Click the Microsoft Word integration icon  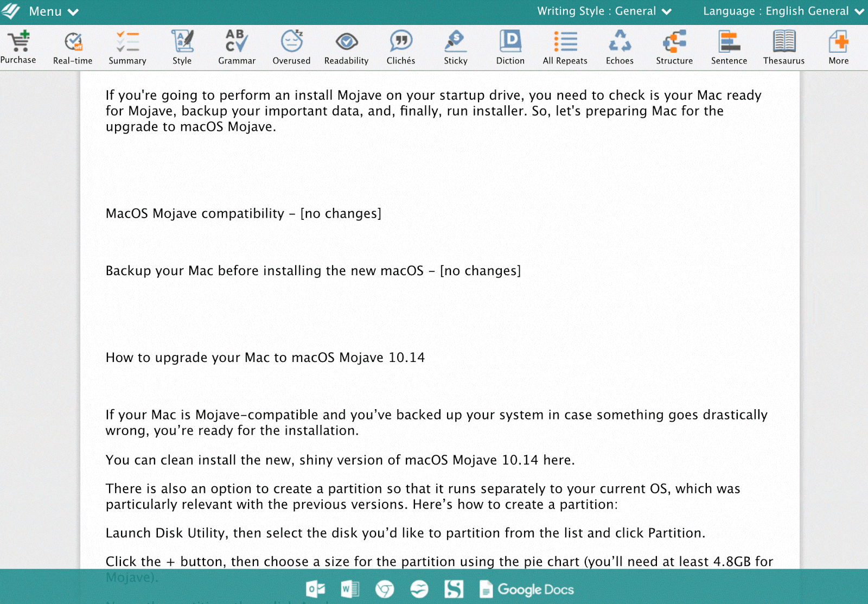pos(350,589)
